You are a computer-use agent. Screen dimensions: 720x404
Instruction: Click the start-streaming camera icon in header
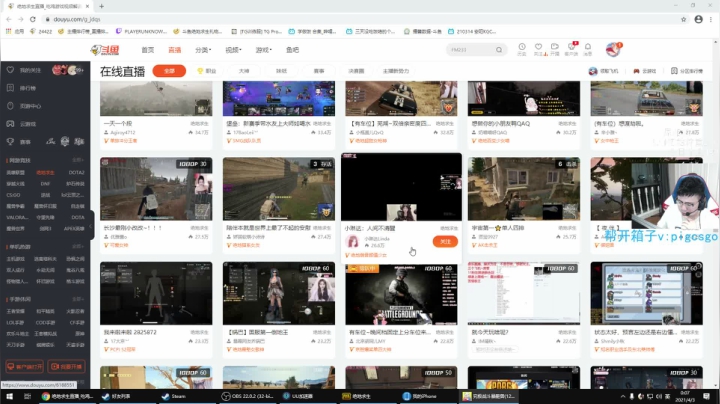(555, 49)
